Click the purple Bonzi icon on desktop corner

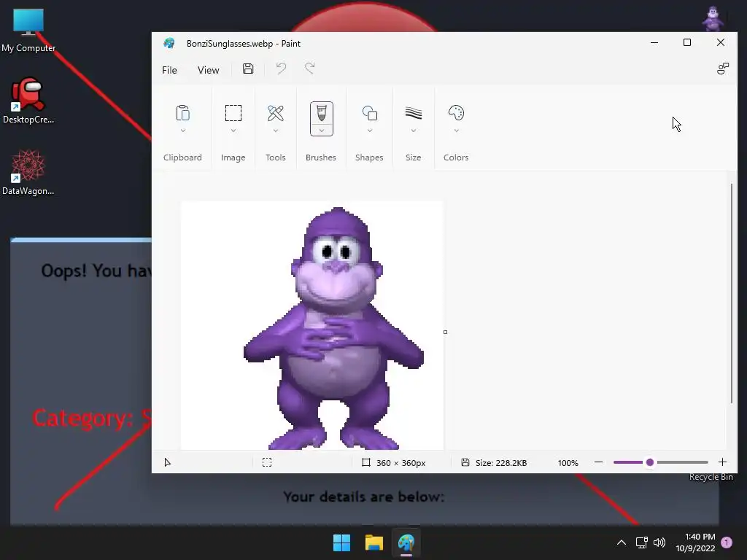[x=713, y=19]
